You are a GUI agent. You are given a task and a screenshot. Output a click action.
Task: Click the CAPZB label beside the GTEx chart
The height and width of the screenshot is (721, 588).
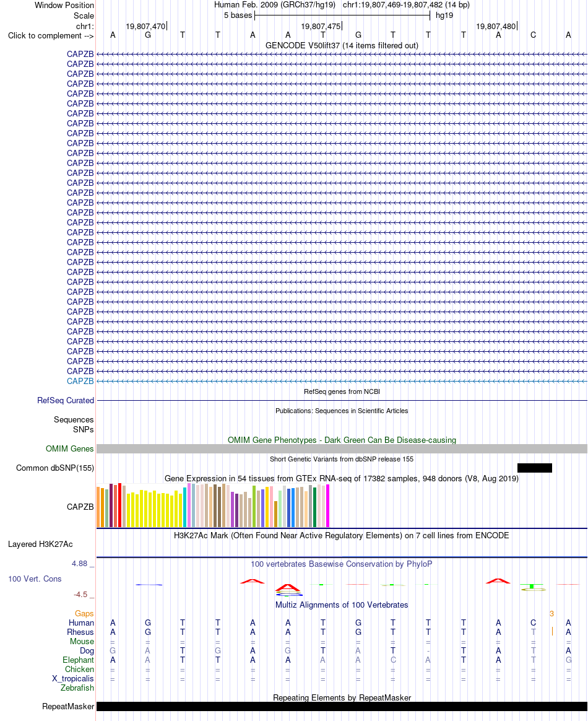[80, 507]
